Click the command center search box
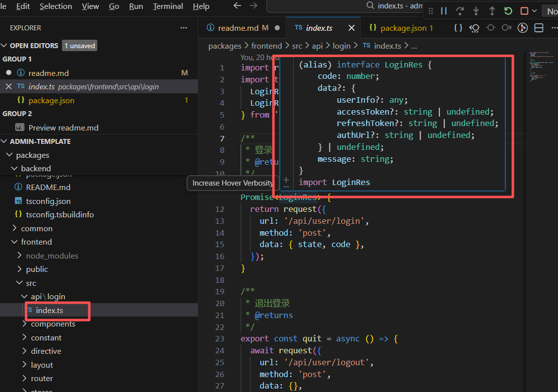Image resolution: width=558 pixels, height=392 pixels. [345, 5]
